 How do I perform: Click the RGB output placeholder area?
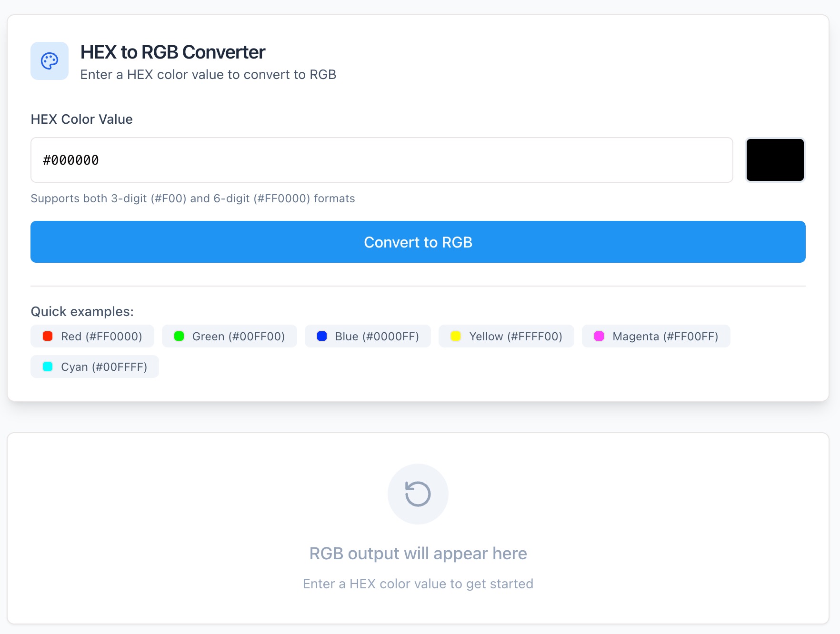point(418,553)
